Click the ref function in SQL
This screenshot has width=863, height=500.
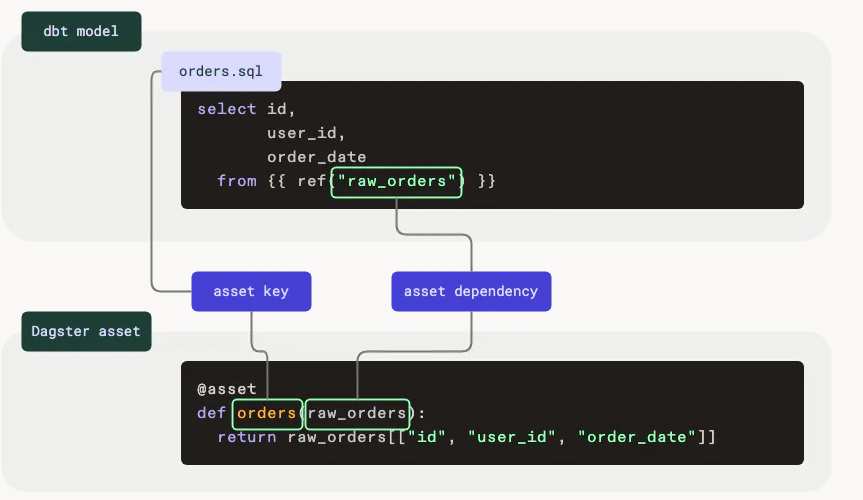[x=312, y=181]
